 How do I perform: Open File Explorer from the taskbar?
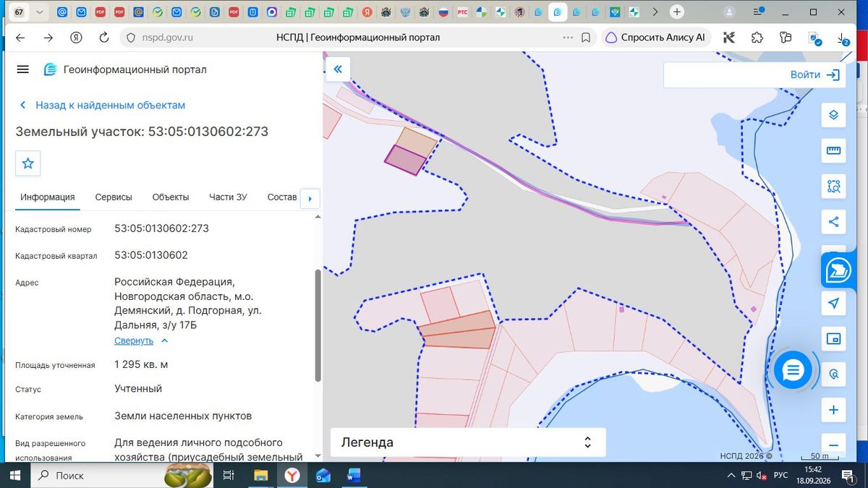click(x=260, y=476)
